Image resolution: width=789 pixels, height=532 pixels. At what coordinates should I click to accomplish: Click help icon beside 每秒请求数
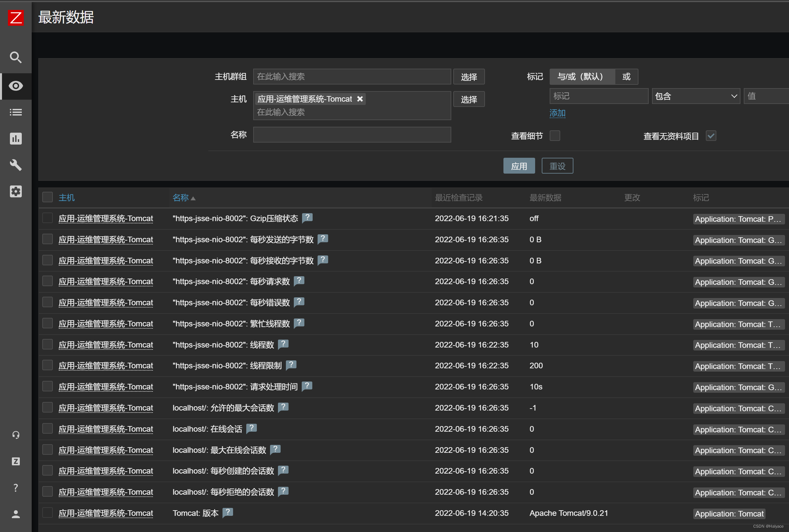(299, 281)
